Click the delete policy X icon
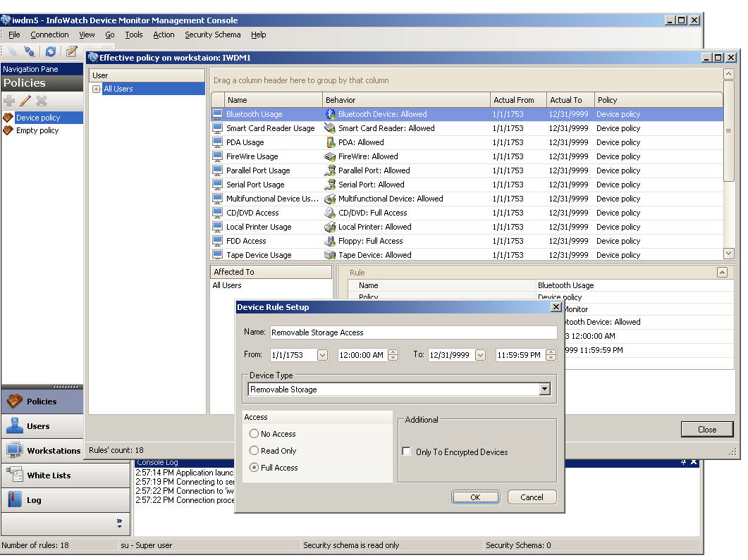 [x=42, y=101]
